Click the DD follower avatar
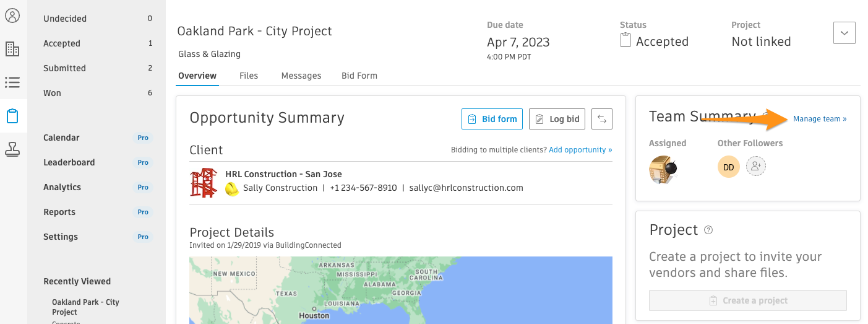The width and height of the screenshot is (868, 324). tap(729, 167)
